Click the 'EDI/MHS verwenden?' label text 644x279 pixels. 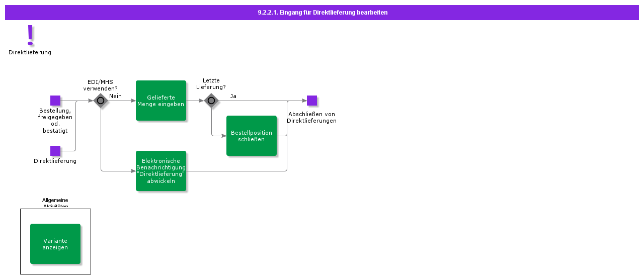tap(101, 85)
